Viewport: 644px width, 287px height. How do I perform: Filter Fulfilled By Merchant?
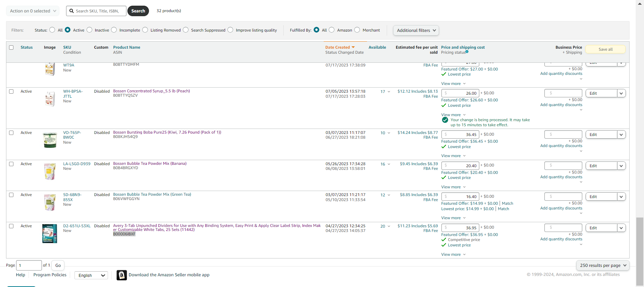pyautogui.click(x=357, y=30)
